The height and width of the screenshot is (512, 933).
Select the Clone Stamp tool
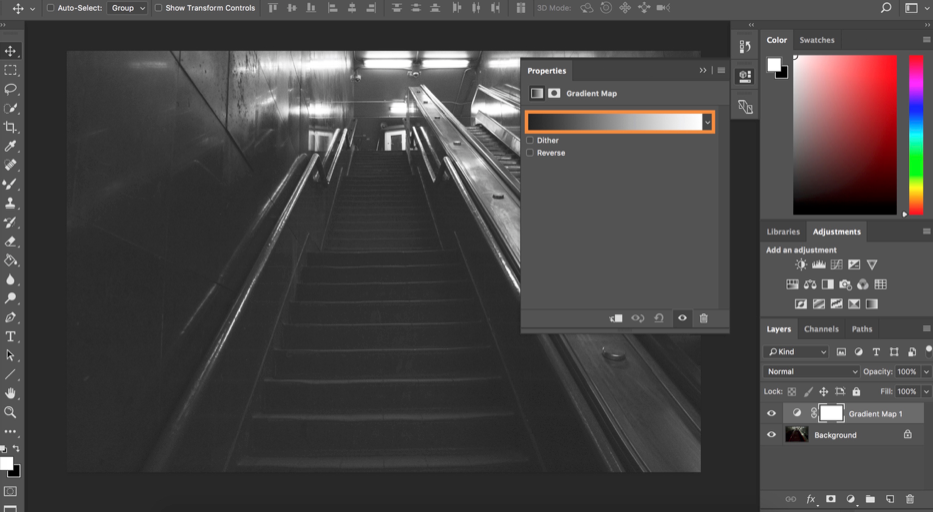pos(10,203)
